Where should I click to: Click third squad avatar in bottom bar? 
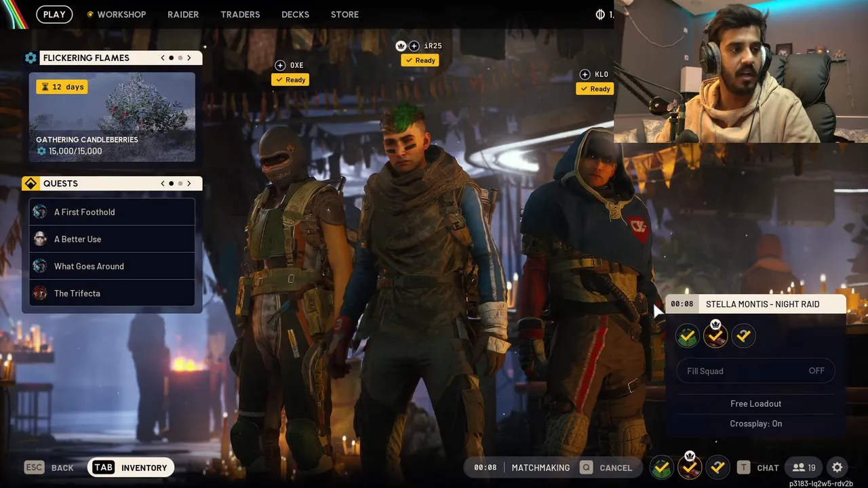717,468
